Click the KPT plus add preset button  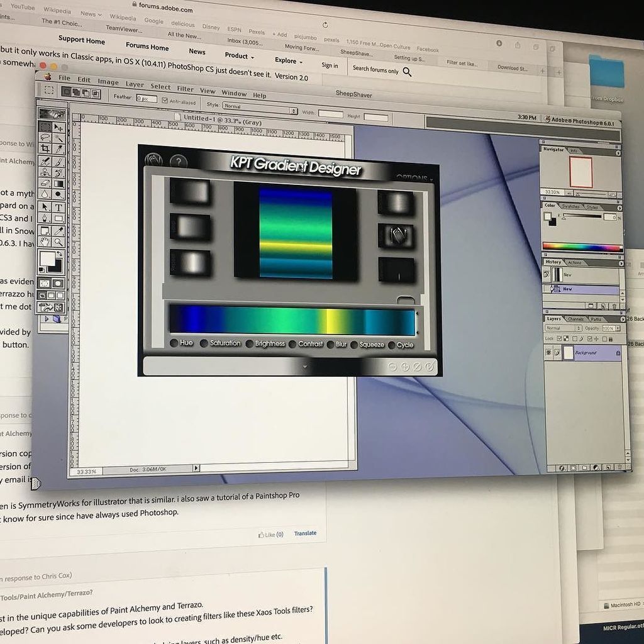coord(404,367)
